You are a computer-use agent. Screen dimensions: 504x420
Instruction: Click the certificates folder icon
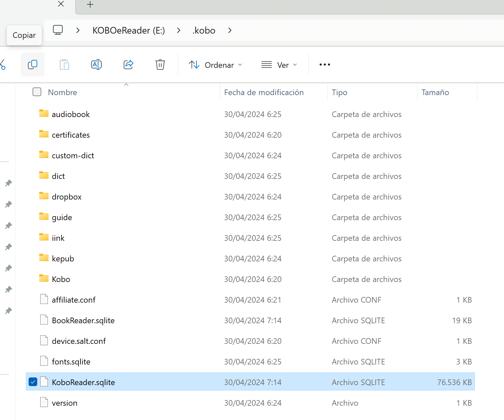click(44, 134)
